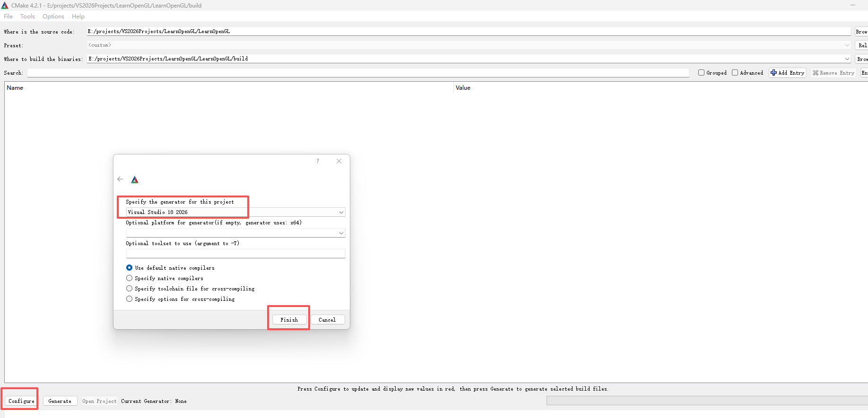
Task: Open the optional platform dropdown
Action: tap(235, 233)
